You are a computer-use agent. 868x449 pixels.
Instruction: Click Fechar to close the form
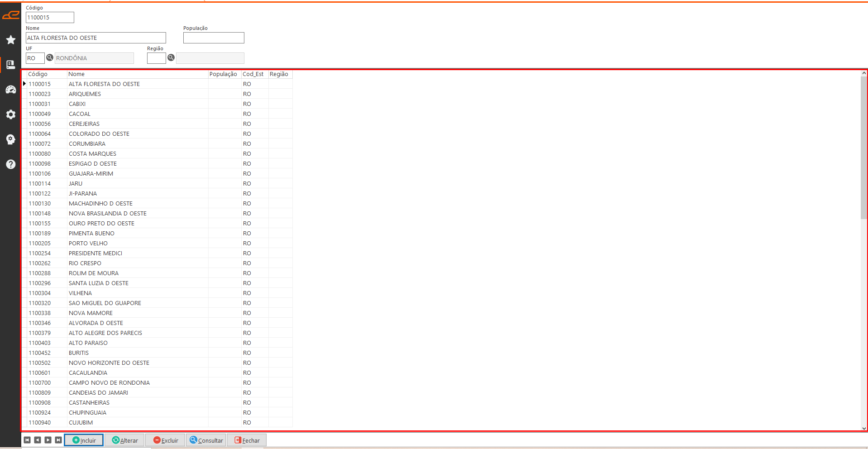(247, 440)
